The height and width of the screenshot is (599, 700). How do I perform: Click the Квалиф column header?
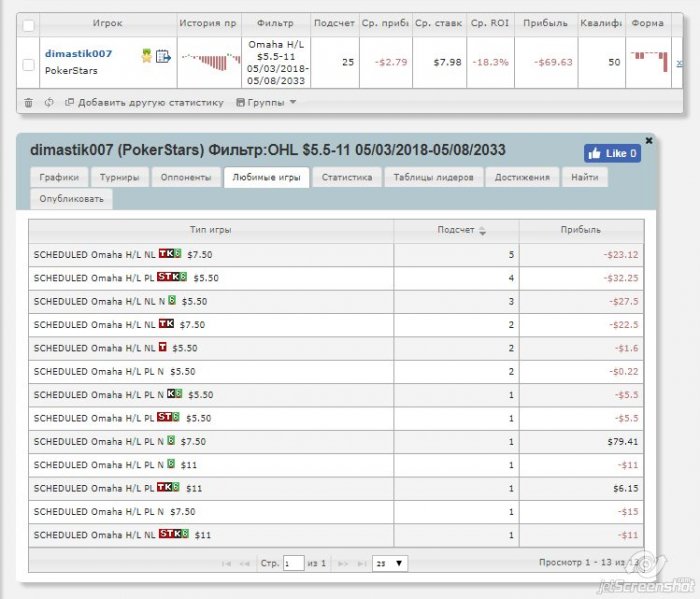tap(601, 24)
